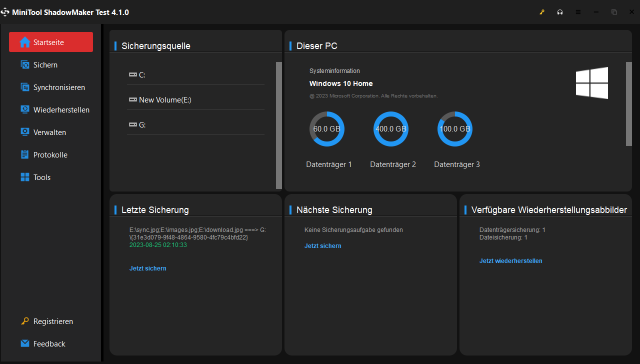Select the C: source row text
This screenshot has width=640, height=364.
point(142,75)
